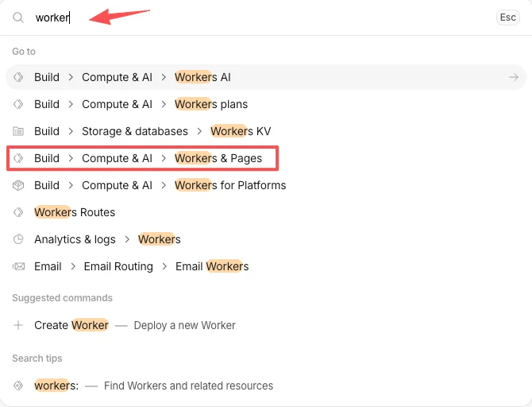Open Email Workers result
Screen dimensions: 532x407
click(266, 266)
